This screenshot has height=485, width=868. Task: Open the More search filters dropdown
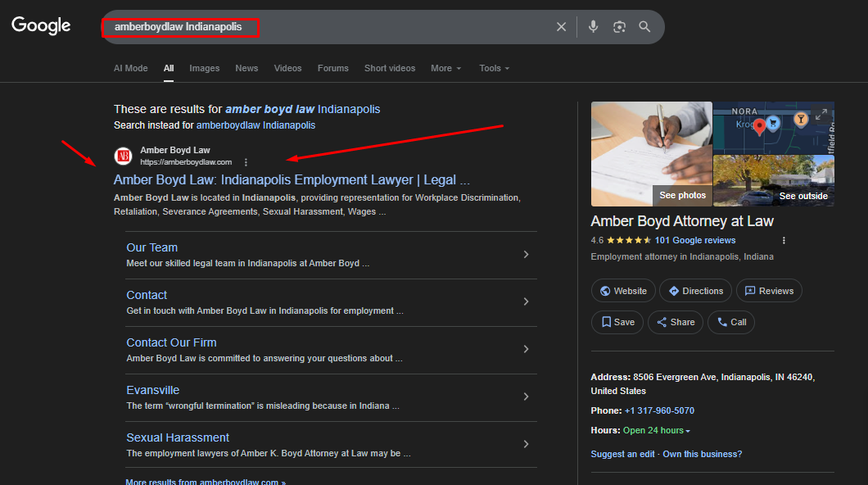click(445, 69)
